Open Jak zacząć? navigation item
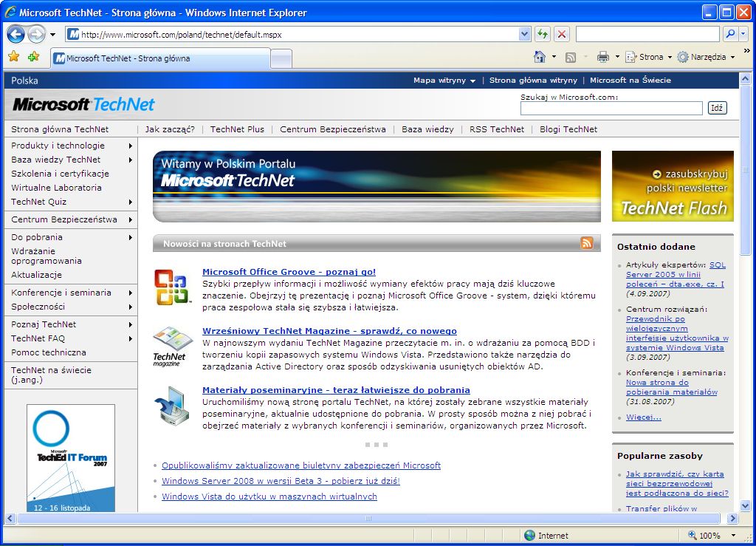This screenshot has width=756, height=546. click(x=170, y=129)
